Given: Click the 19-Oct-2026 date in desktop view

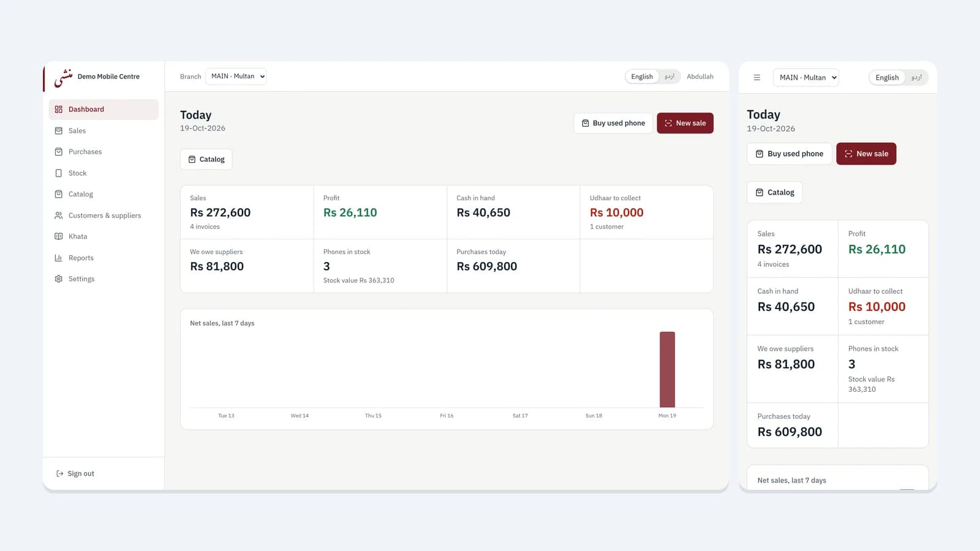Looking at the screenshot, I should point(203,129).
